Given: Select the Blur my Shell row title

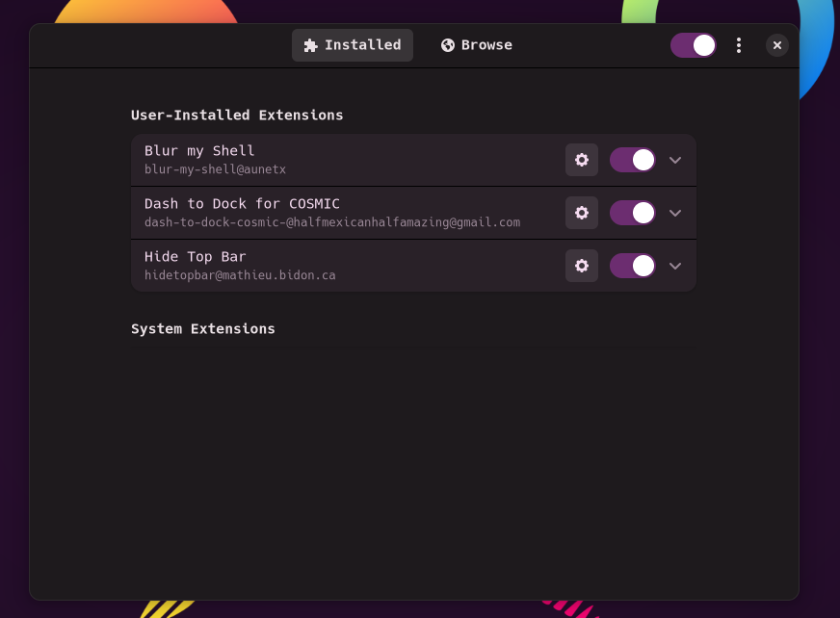Looking at the screenshot, I should pos(199,151).
